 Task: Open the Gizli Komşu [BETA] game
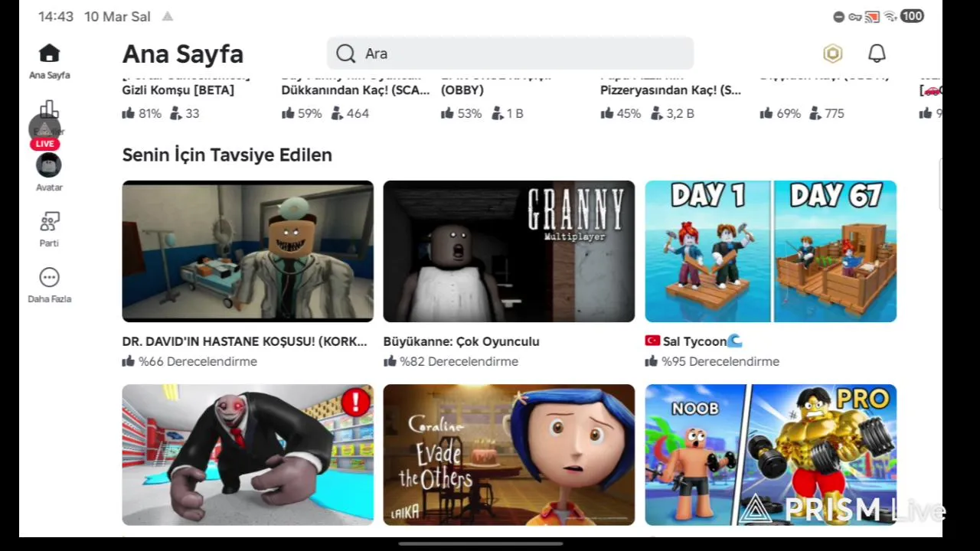[x=178, y=90]
